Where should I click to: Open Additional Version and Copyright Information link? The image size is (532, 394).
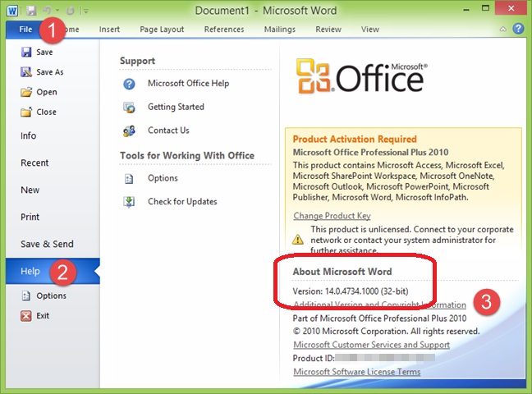(379, 305)
